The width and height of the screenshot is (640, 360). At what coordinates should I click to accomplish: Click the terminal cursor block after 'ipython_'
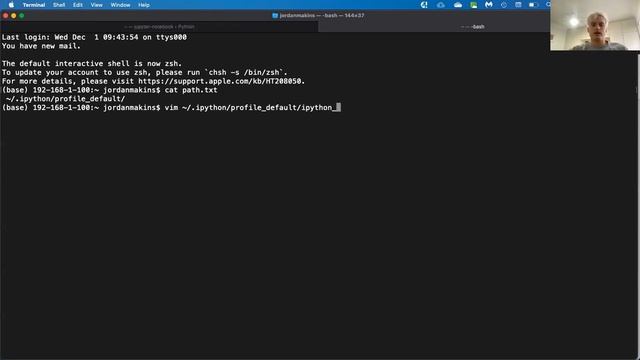click(339, 107)
